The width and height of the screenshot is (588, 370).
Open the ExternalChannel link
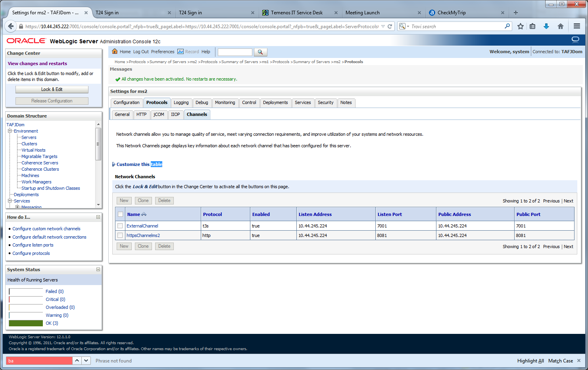click(x=142, y=226)
